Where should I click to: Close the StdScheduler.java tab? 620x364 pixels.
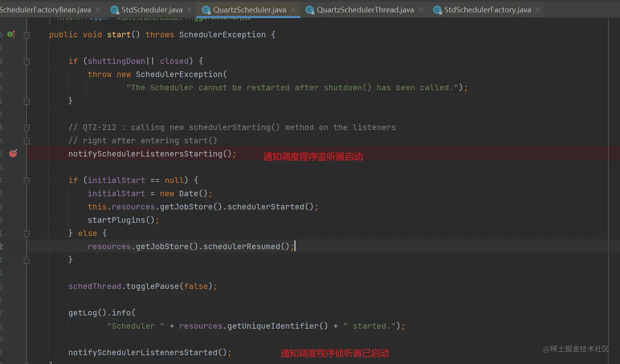189,9
